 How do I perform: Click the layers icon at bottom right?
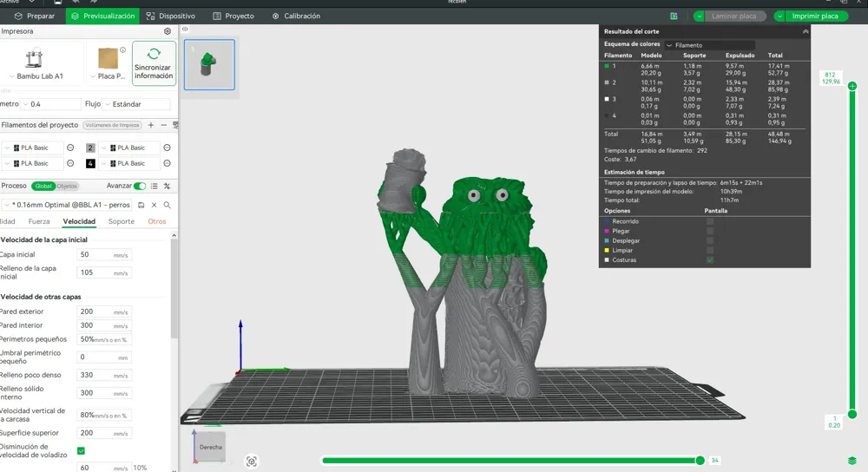[x=852, y=461]
